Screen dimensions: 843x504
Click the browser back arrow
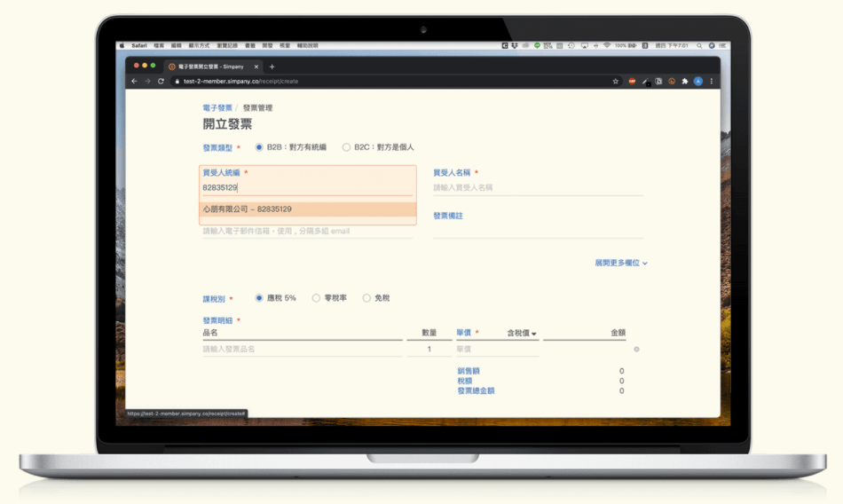point(135,81)
